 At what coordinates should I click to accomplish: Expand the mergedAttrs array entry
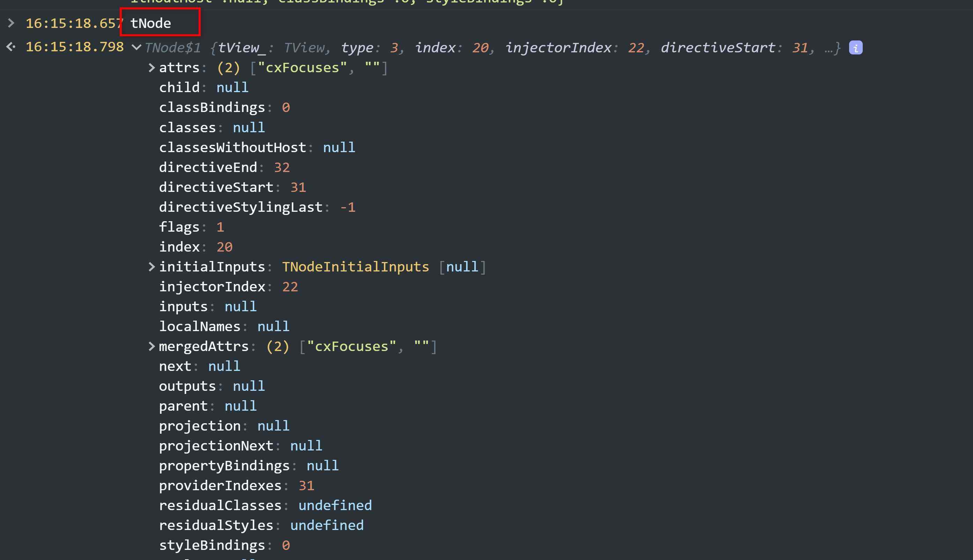pyautogui.click(x=152, y=346)
